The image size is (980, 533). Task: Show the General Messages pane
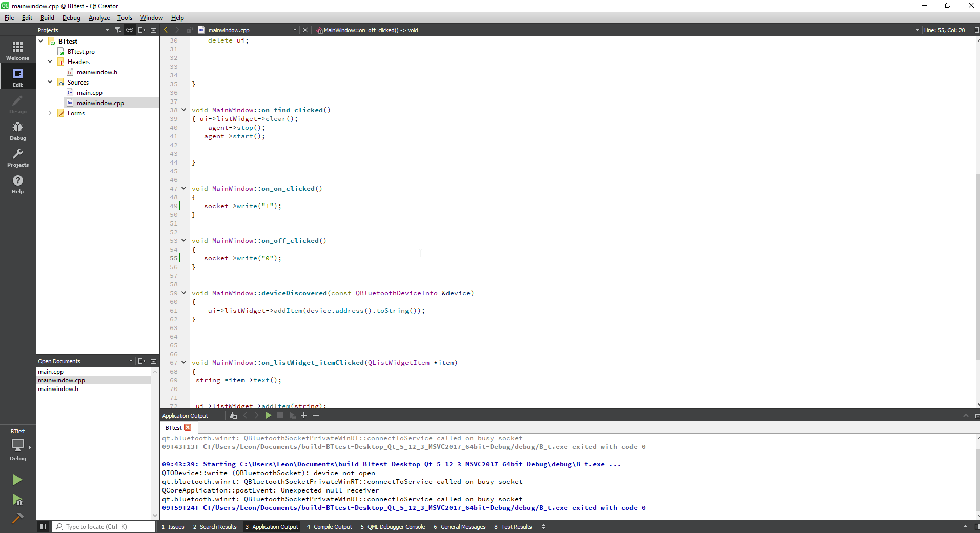point(460,526)
